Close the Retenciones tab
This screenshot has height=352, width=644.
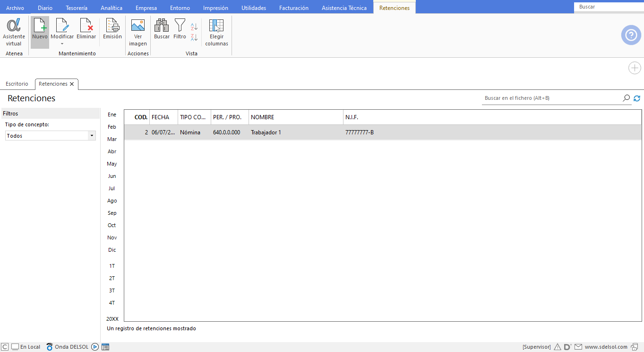[x=72, y=84]
